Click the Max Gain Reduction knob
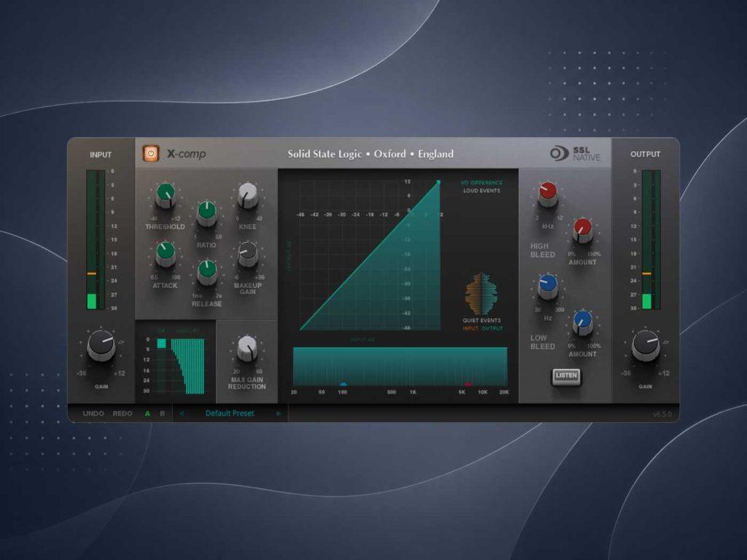This screenshot has width=747, height=560. coord(247,348)
